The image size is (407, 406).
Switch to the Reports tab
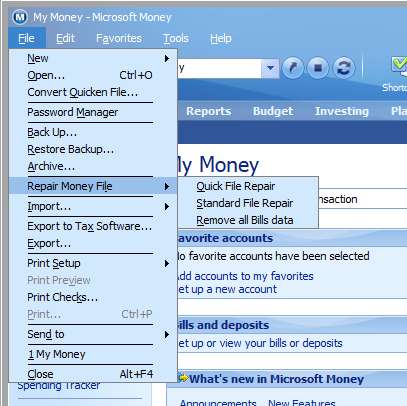tap(208, 111)
